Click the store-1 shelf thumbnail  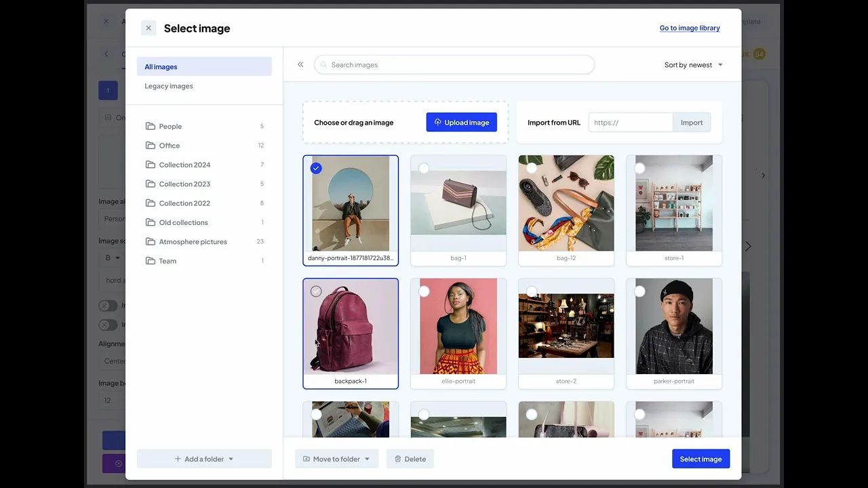(x=674, y=203)
